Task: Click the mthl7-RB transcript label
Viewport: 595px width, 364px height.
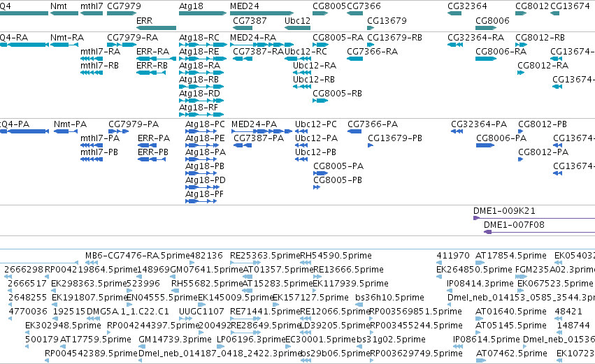Action: [x=99, y=66]
